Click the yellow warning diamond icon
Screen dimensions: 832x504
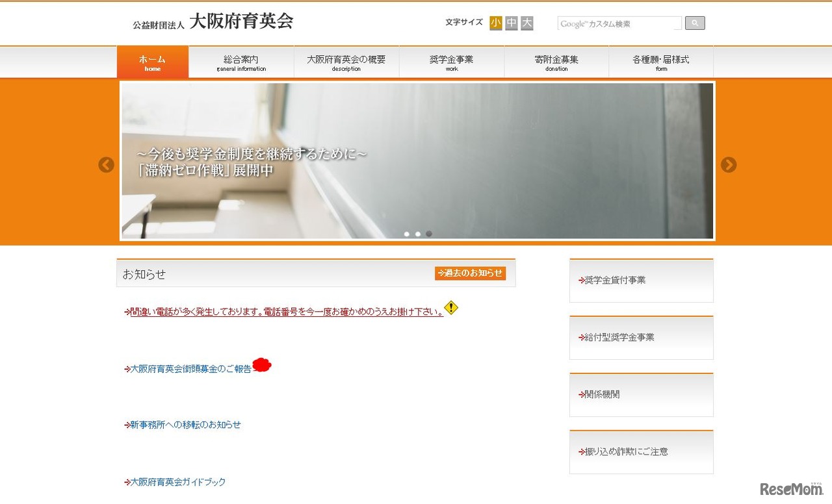pyautogui.click(x=451, y=308)
